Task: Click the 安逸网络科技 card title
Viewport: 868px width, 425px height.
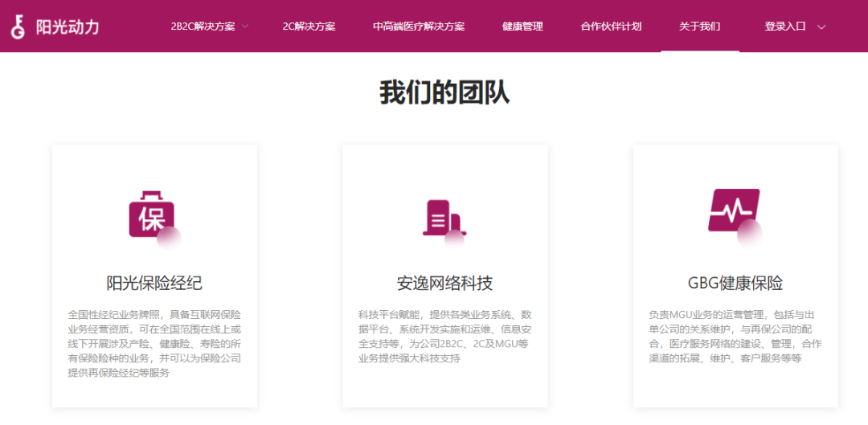Action: (x=444, y=284)
